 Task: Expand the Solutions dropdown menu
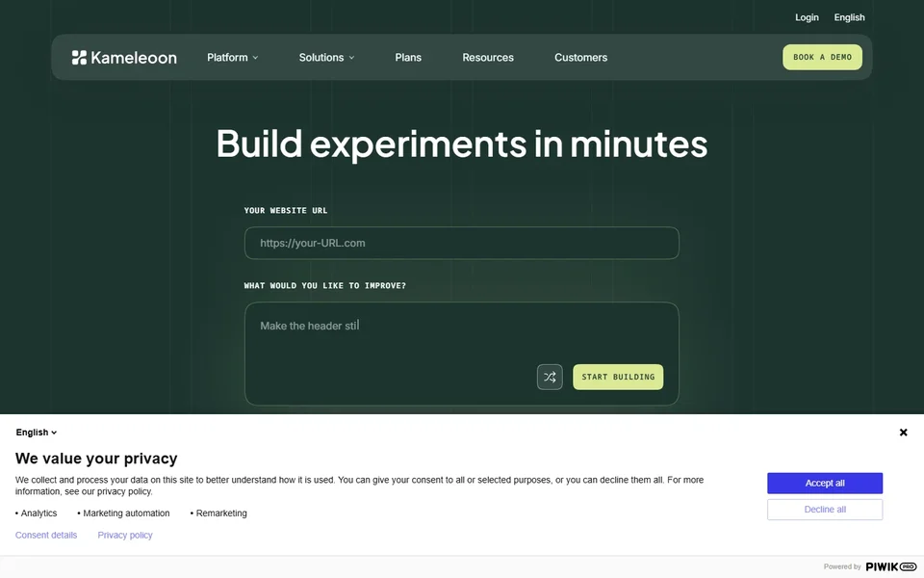326,57
